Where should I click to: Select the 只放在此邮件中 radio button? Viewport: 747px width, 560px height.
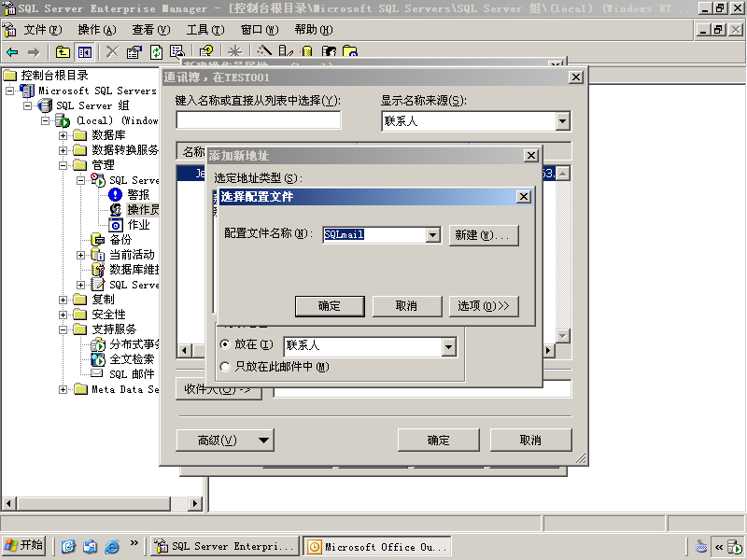[225, 367]
